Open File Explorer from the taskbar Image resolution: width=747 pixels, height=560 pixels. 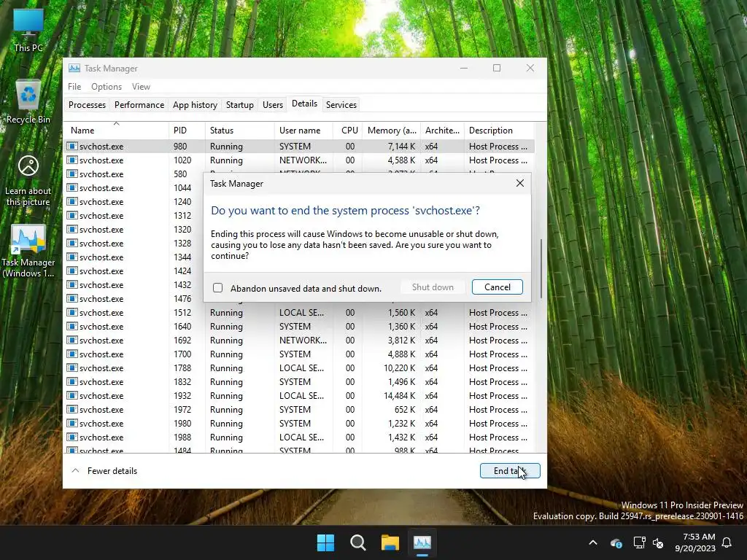[390, 542]
